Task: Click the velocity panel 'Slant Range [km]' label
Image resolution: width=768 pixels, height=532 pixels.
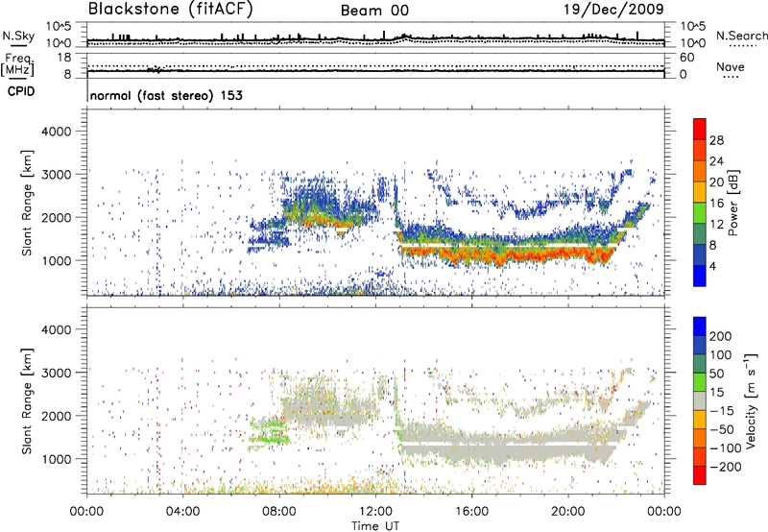Action: 27,400
